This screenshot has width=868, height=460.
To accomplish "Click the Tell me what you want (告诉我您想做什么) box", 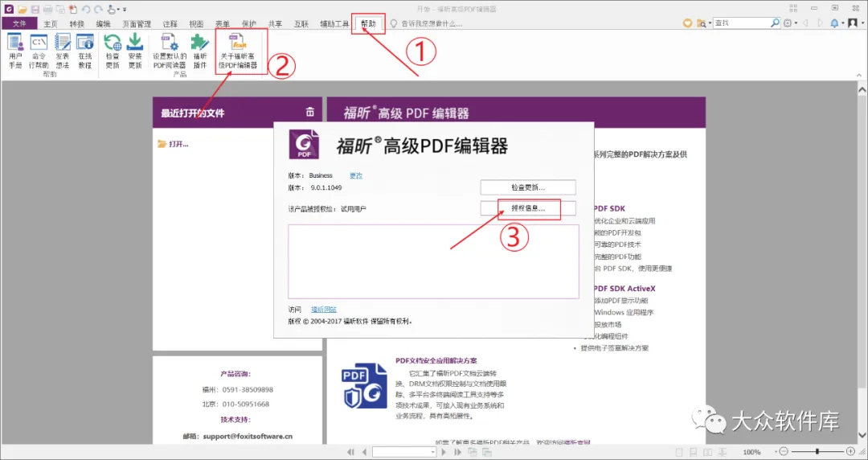I will [426, 24].
